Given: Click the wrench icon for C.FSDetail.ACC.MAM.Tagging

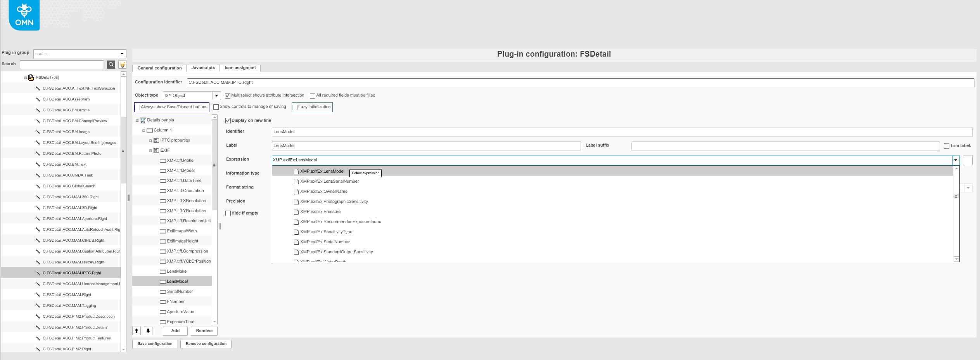Looking at the screenshot, I should (x=38, y=306).
